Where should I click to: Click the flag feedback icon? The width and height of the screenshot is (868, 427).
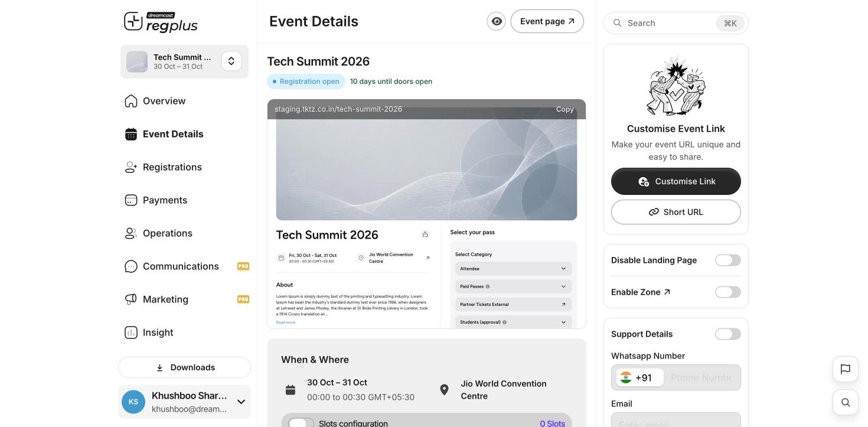pos(846,369)
